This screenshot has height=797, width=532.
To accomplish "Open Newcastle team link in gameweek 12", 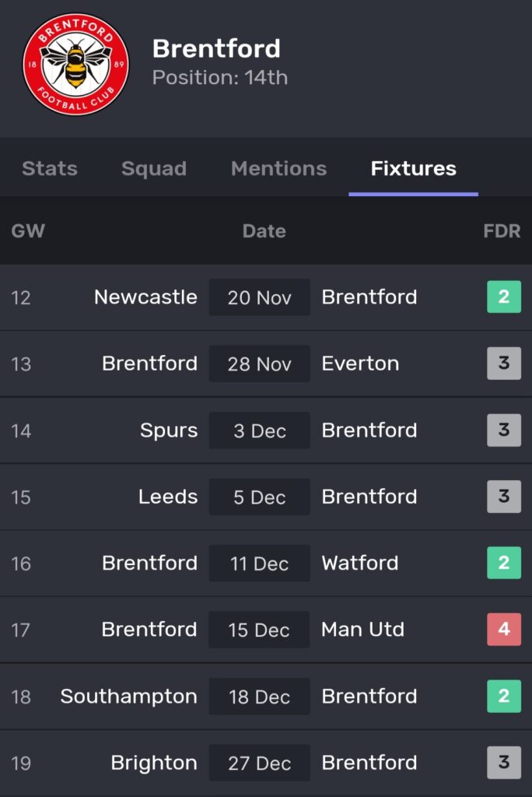I will (145, 297).
